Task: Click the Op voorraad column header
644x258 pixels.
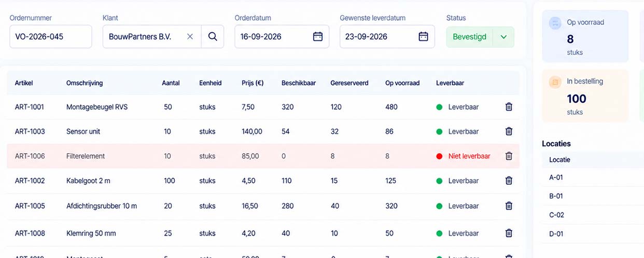Action: pyautogui.click(x=402, y=83)
